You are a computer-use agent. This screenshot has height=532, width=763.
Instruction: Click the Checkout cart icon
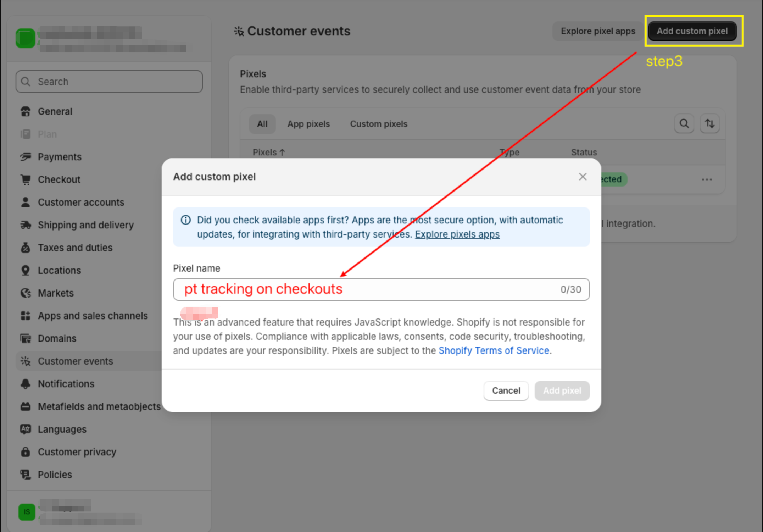26,179
